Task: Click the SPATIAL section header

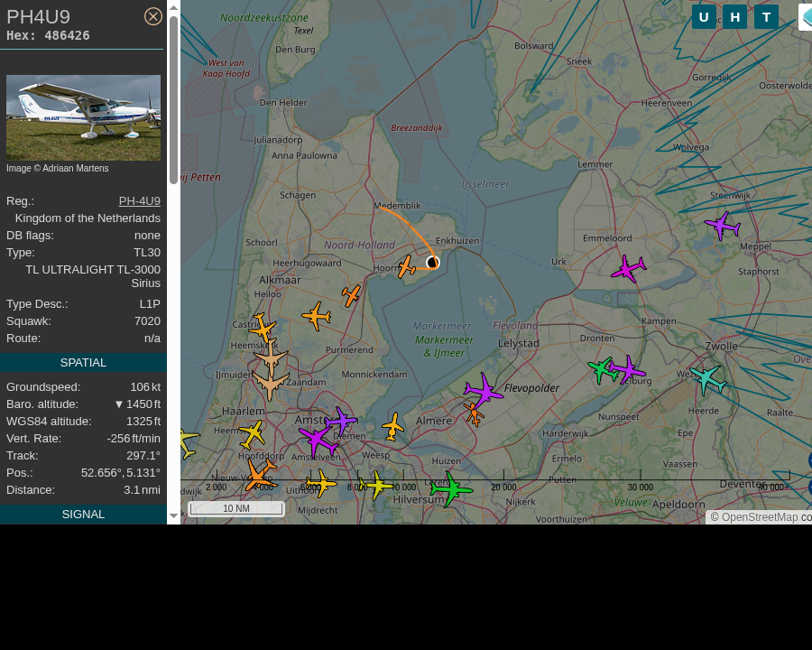Action: [83, 362]
